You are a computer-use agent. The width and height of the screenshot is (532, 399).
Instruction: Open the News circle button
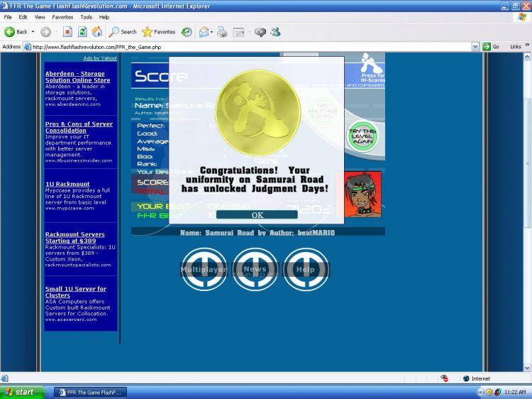[x=255, y=269]
